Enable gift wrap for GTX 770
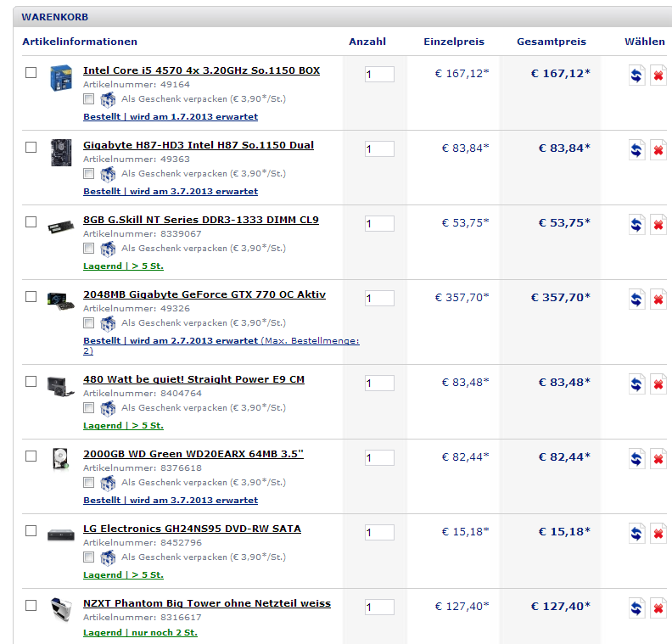The height and width of the screenshot is (644, 672). coord(89,322)
